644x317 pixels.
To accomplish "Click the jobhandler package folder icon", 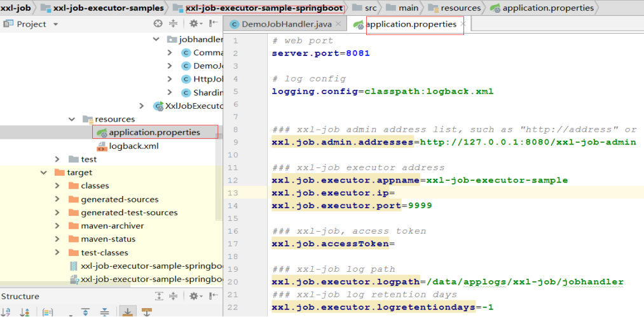I will pos(172,39).
